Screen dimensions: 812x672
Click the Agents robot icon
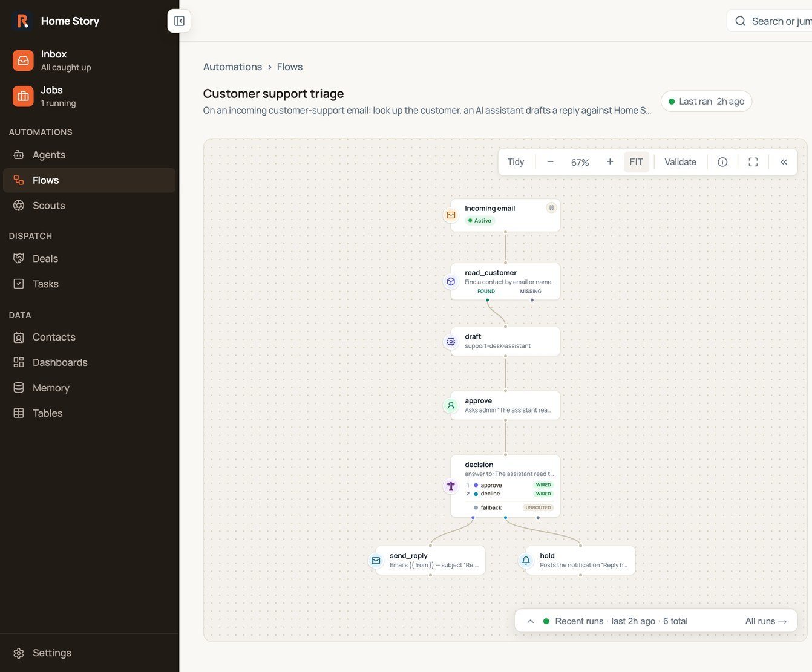click(x=19, y=155)
